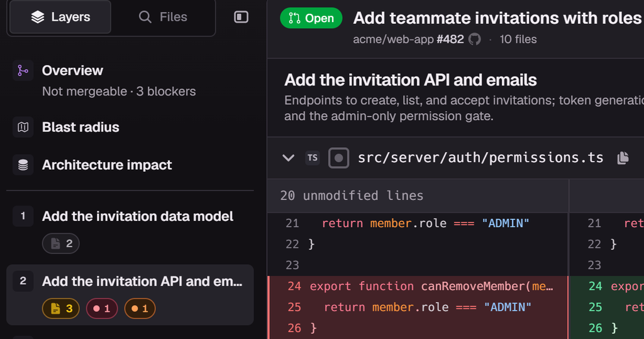This screenshot has height=339, width=644.
Task: Switch to the Layers tab
Action: (60, 17)
